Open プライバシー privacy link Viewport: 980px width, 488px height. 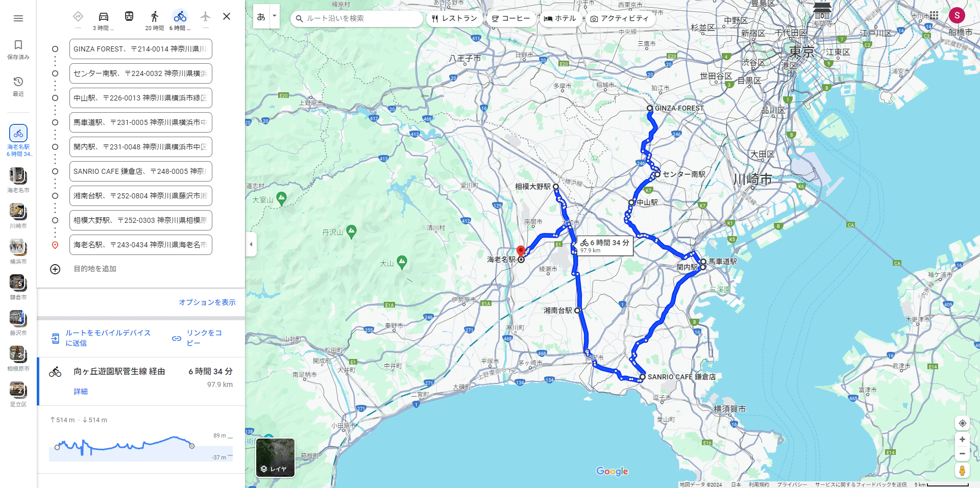[792, 484]
